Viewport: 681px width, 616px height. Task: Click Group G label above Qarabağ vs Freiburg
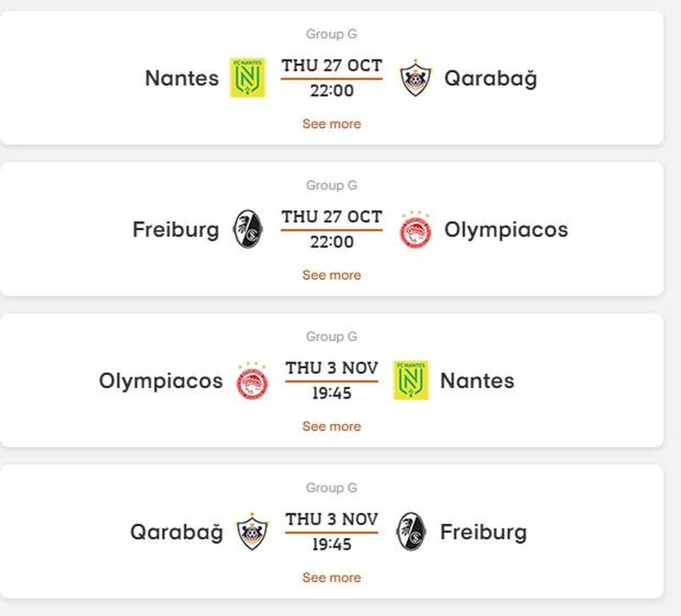[x=332, y=488]
